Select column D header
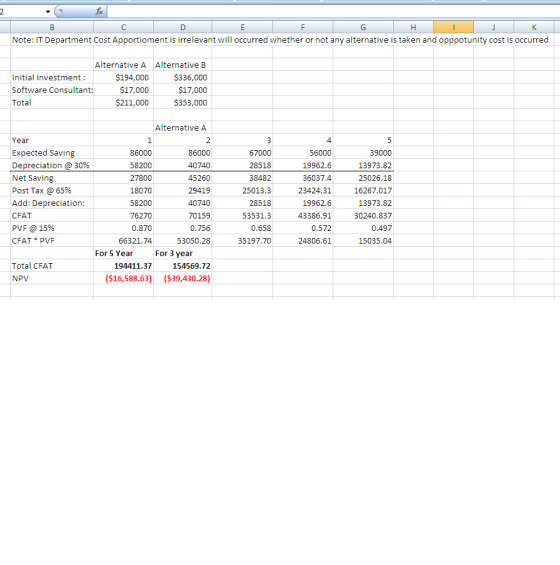 coord(183,27)
